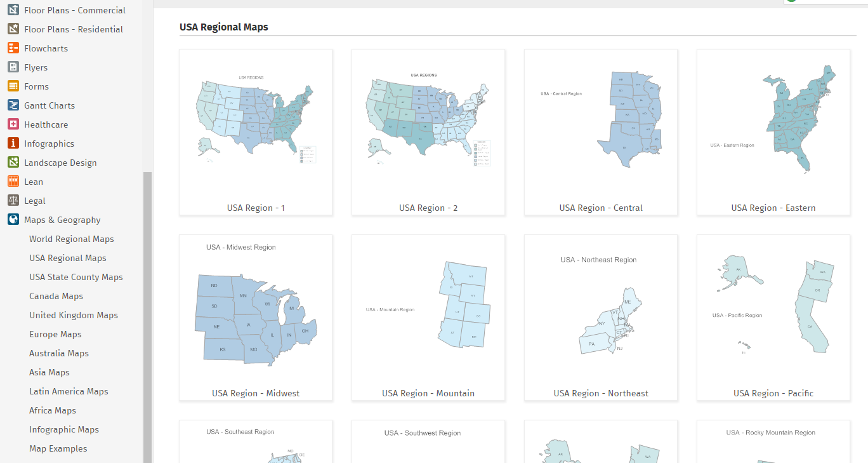Click the Legal scales icon
The height and width of the screenshot is (463, 868).
tap(13, 201)
